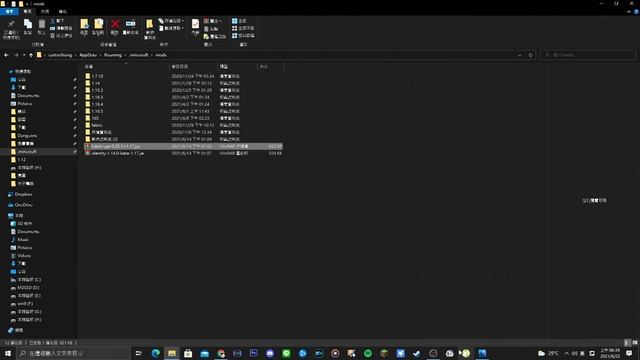Screen dimensions: 640x360
Task: Open Microsoft Store from the taskbar
Action: [x=188, y=353]
